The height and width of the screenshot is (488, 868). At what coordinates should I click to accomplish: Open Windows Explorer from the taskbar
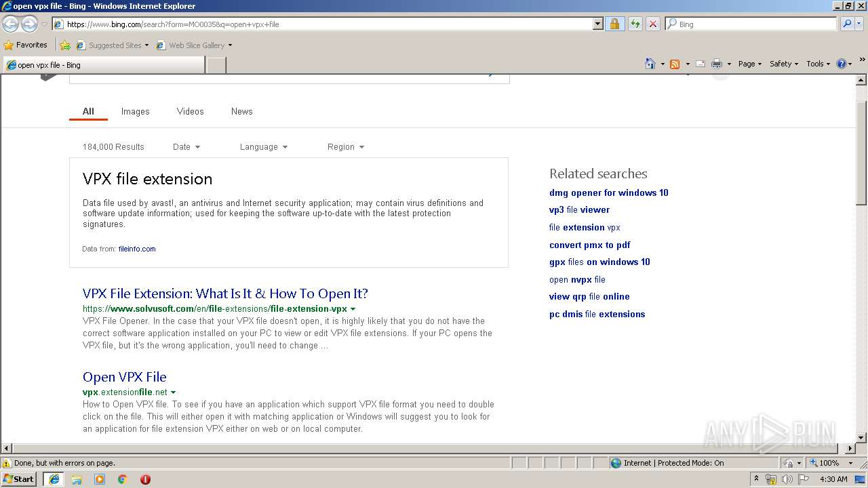pyautogui.click(x=77, y=479)
